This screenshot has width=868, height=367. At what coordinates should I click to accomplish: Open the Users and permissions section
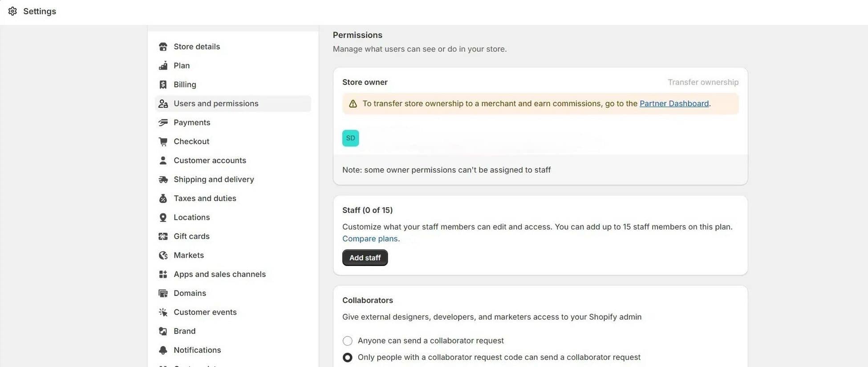[216, 103]
